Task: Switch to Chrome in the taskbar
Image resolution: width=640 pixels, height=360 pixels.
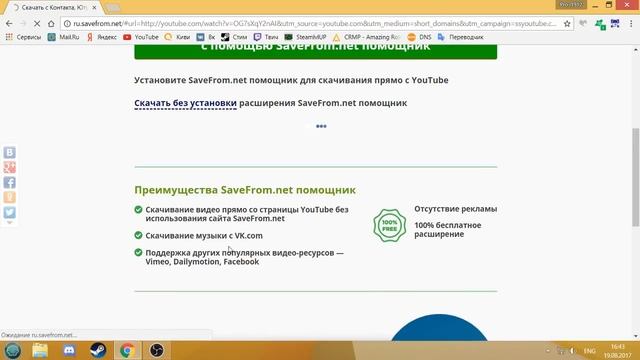Action: coord(127,351)
